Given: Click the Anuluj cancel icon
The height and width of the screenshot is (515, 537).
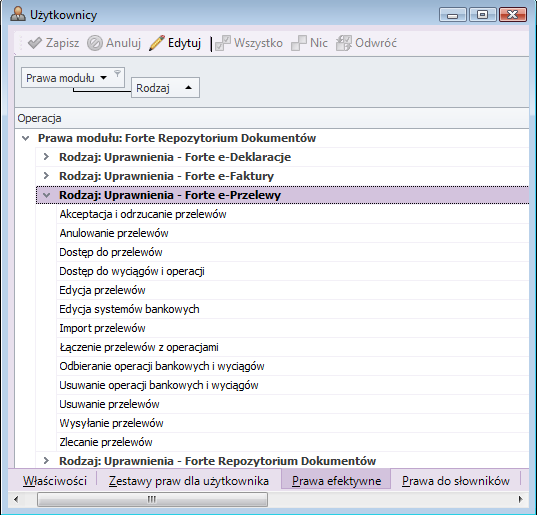Looking at the screenshot, I should click(95, 43).
